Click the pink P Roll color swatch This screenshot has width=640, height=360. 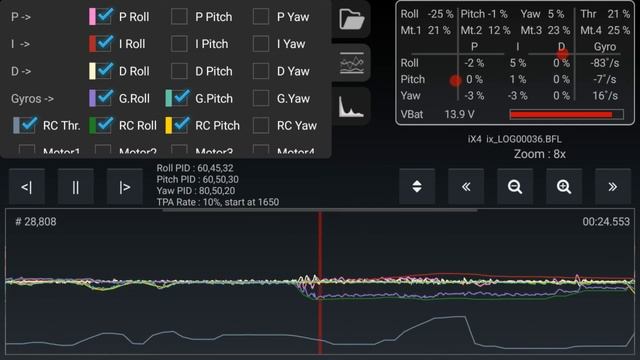93,16
